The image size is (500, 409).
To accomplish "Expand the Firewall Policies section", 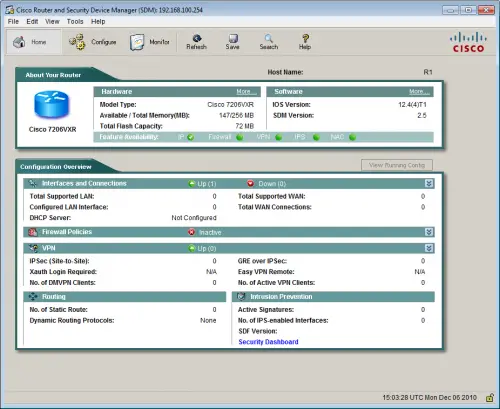I will (x=429, y=232).
